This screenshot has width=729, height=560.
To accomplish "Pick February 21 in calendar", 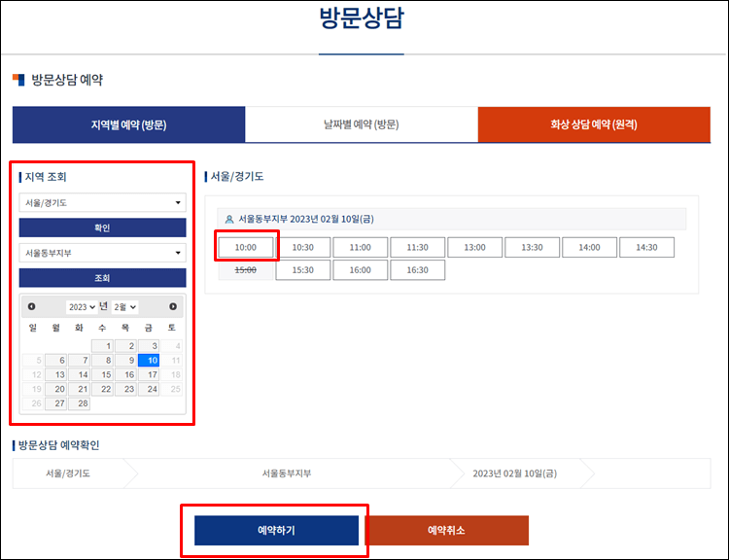I will [79, 389].
